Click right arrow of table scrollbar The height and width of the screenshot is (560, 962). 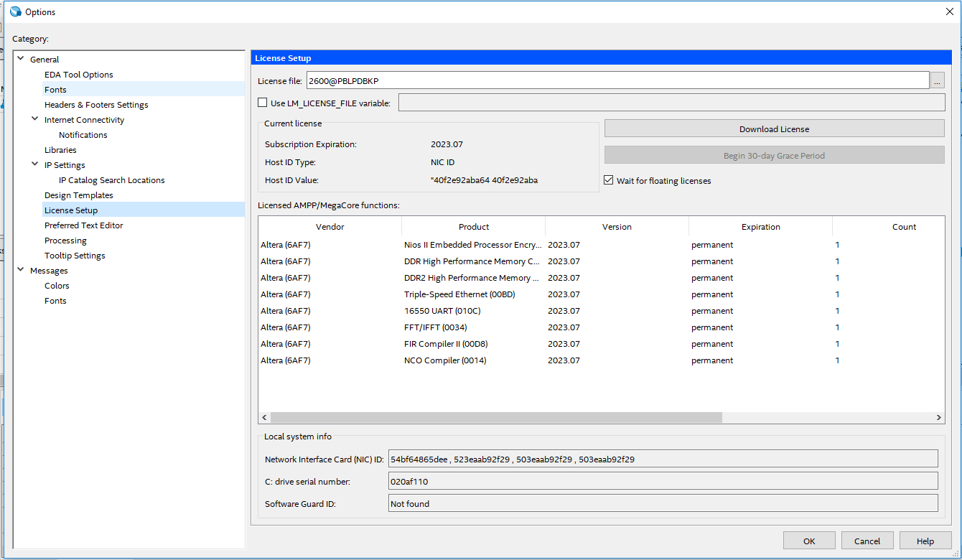click(939, 417)
